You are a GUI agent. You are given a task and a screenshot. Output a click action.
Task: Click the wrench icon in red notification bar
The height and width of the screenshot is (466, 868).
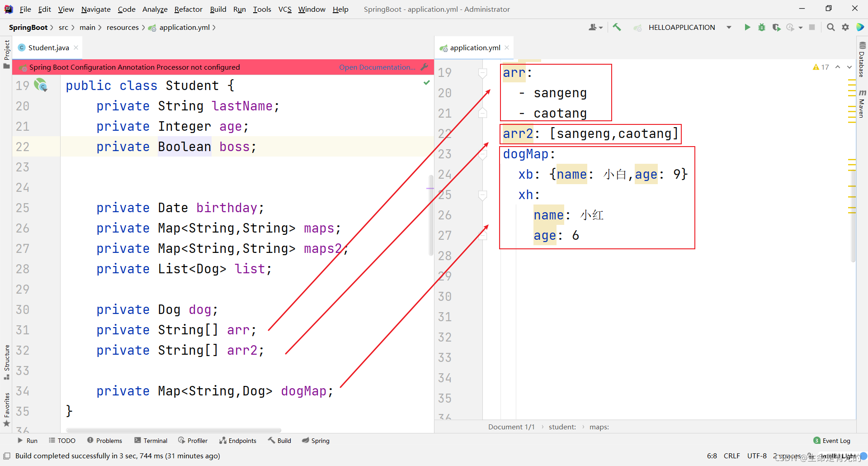pyautogui.click(x=424, y=67)
